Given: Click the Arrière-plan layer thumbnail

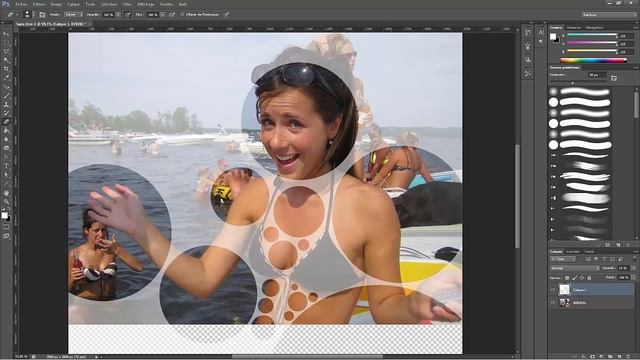Looking at the screenshot, I should [564, 302].
